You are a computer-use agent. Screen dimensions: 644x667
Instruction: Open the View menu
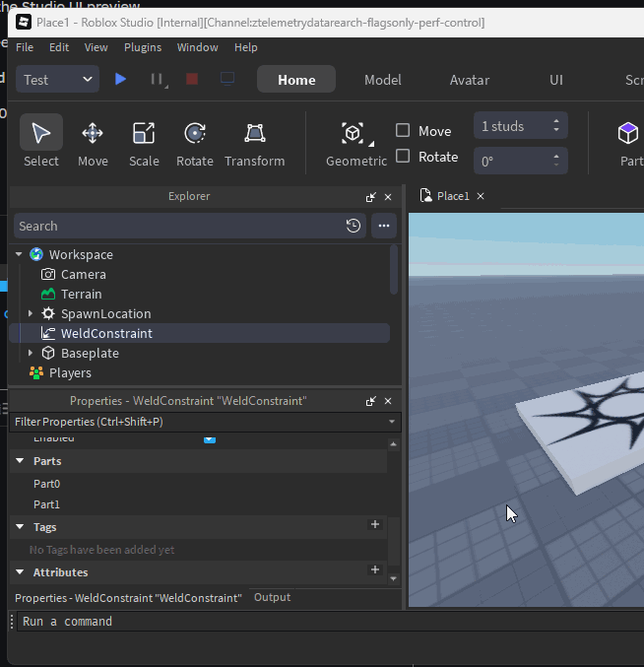click(x=97, y=47)
